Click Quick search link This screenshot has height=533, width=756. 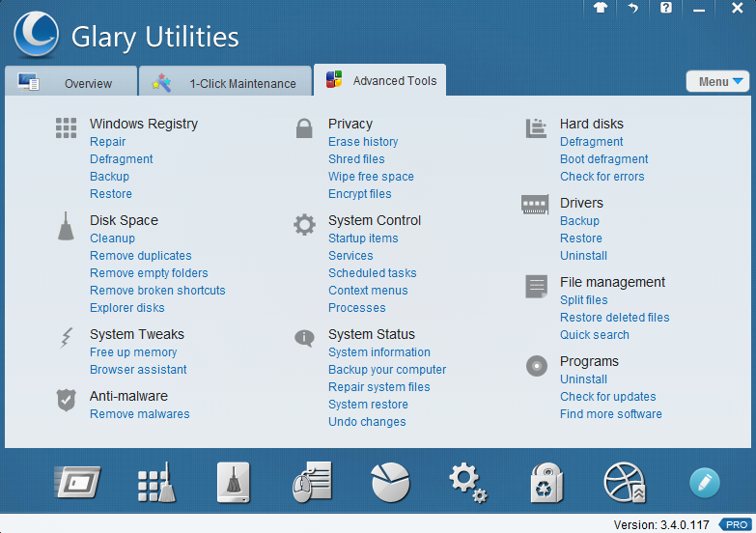tap(595, 335)
